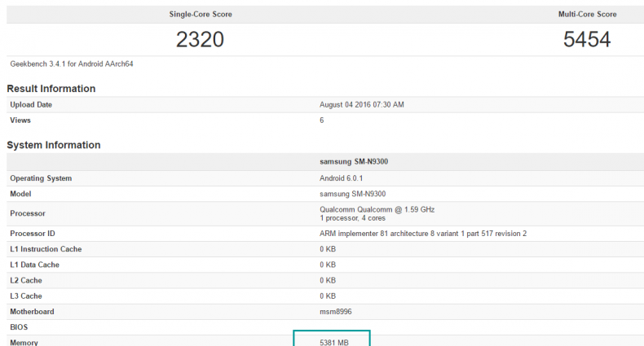Select the msm8996 motherboard value

[x=335, y=312]
